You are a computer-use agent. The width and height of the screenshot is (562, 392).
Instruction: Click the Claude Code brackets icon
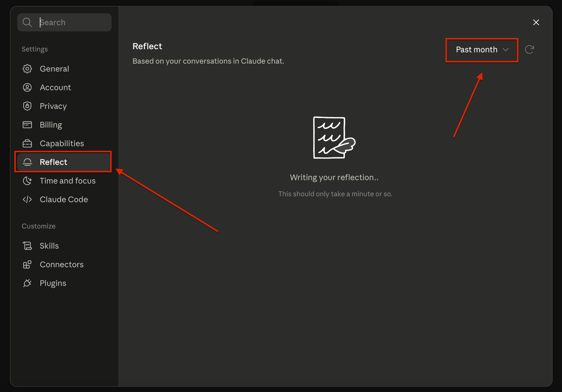27,199
